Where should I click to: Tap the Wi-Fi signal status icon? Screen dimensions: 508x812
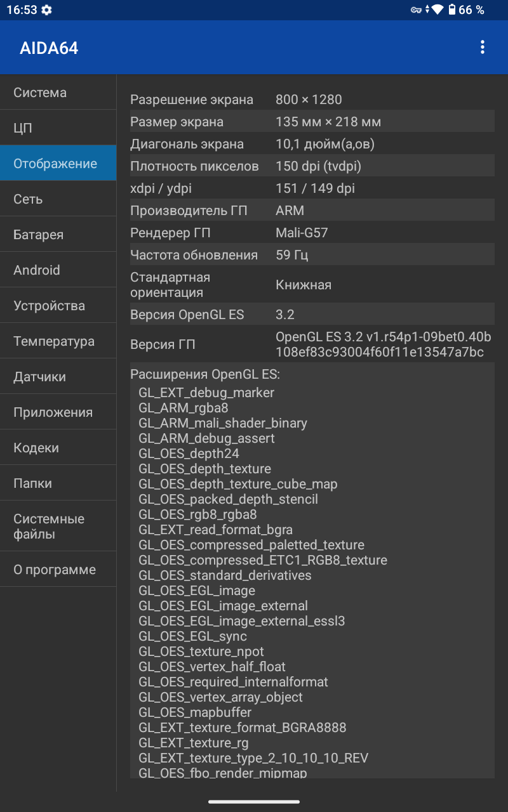(x=436, y=10)
